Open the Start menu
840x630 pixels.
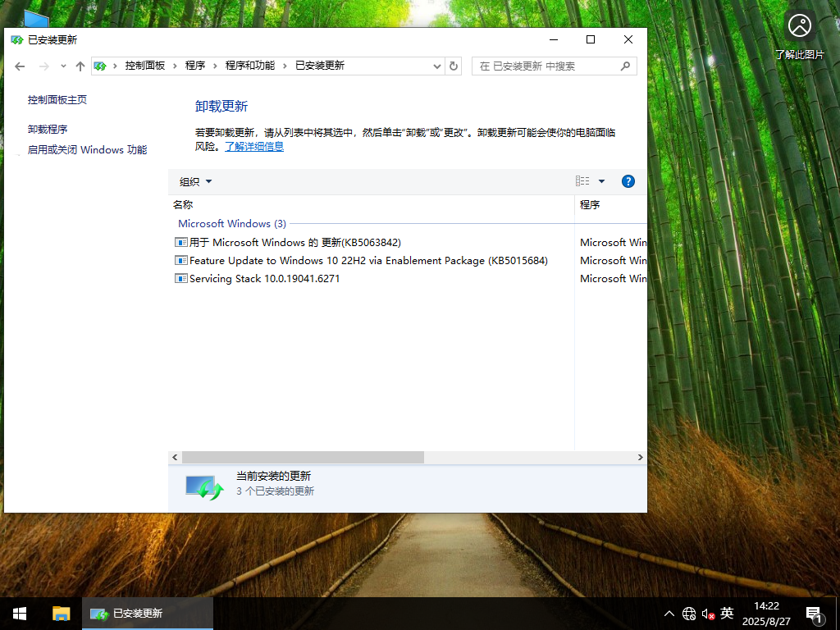18,613
